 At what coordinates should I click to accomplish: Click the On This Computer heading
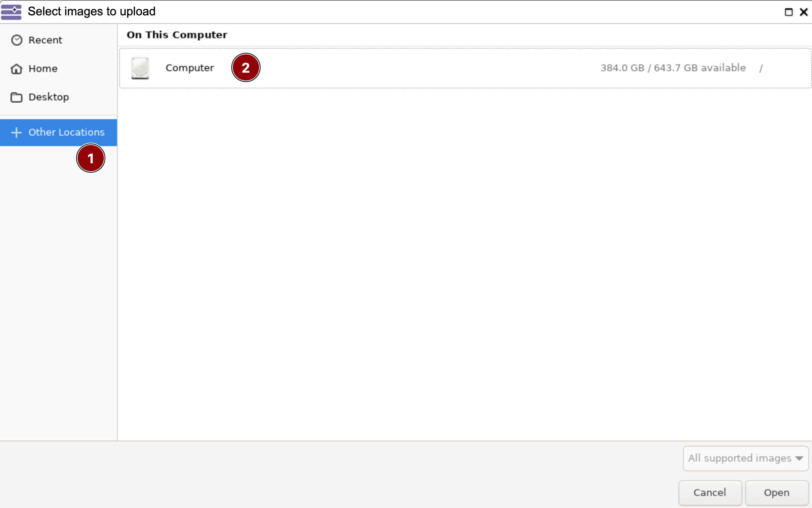177,35
